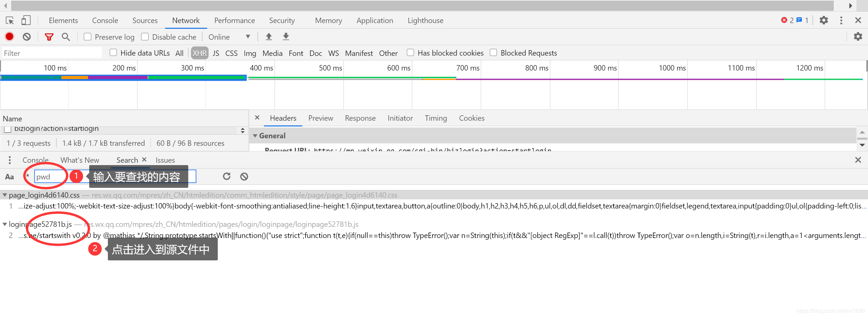Collapse page_login4d6140.css search result

(5, 195)
